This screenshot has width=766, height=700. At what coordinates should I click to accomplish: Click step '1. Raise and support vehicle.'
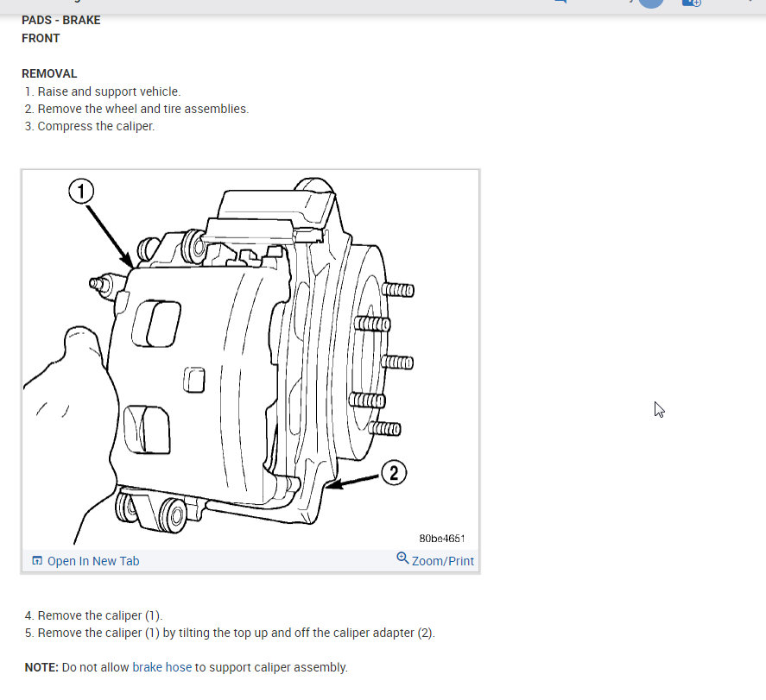(x=103, y=91)
